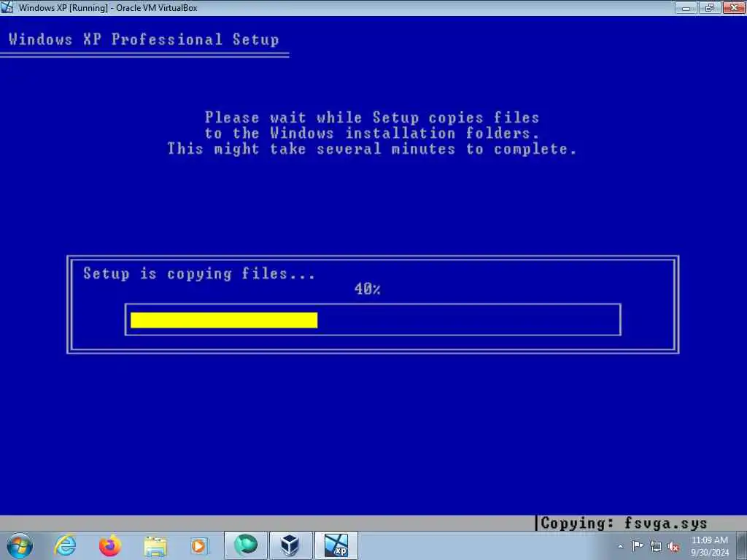Click "Setup is copying files..." text
The image size is (747, 560).
[199, 274]
